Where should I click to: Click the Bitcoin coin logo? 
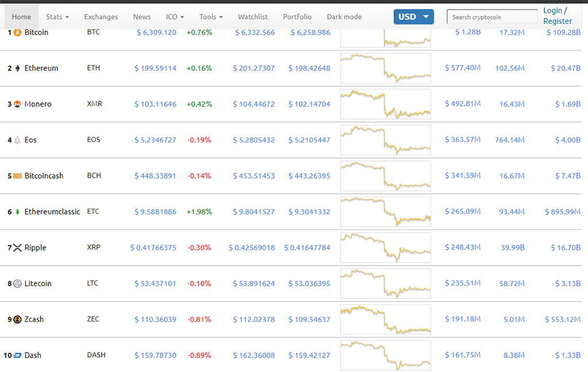[16, 32]
